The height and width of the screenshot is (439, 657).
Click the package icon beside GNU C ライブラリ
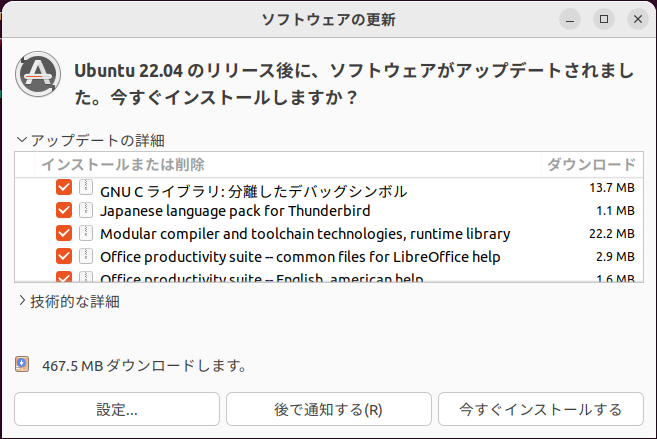point(85,187)
